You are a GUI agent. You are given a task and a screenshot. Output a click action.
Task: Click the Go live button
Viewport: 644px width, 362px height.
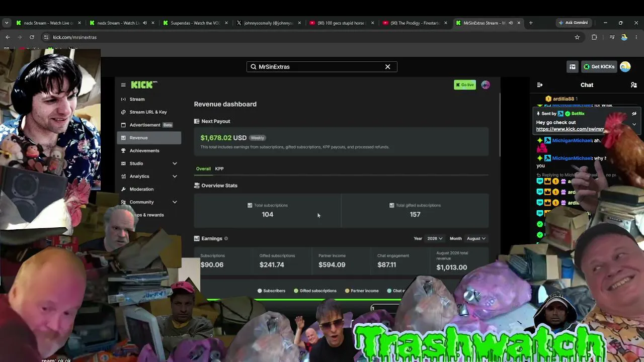tap(464, 85)
